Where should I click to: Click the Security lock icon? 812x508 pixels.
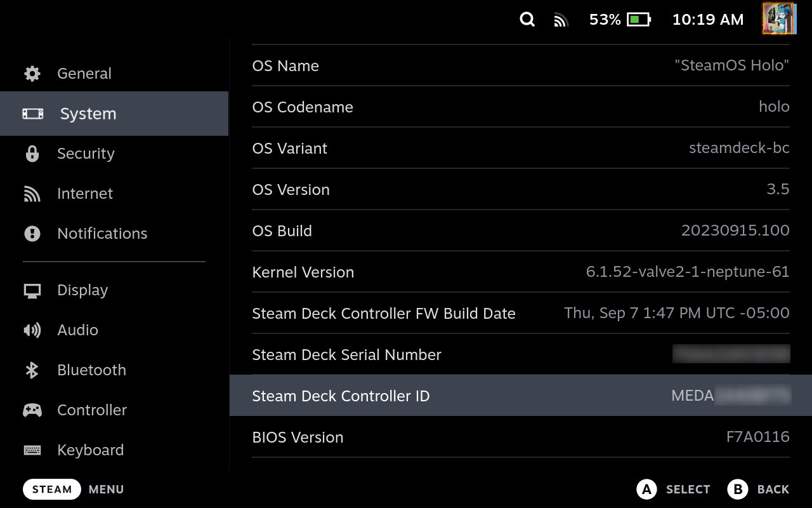[x=32, y=154]
